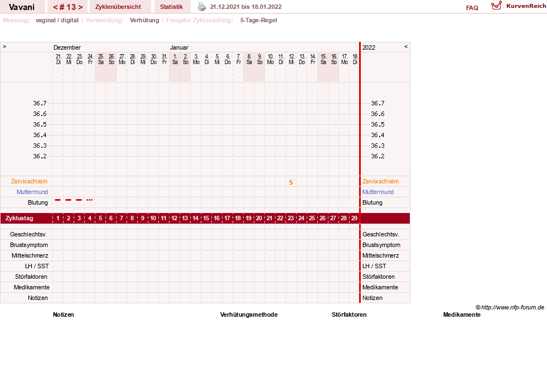Screen dimensions: 547x392
Task: Click the date range 21.12.2021 bis 18.01.2022
Action: (245, 7)
